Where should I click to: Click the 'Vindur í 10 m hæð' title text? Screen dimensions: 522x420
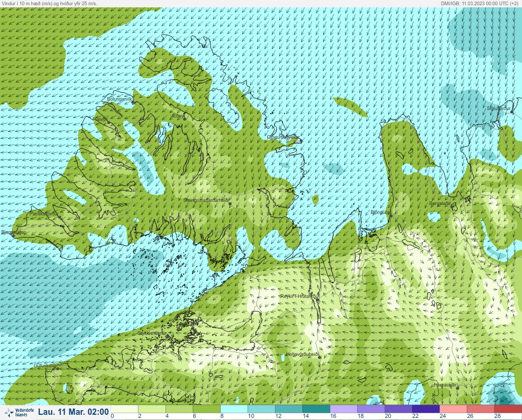coord(49,3)
